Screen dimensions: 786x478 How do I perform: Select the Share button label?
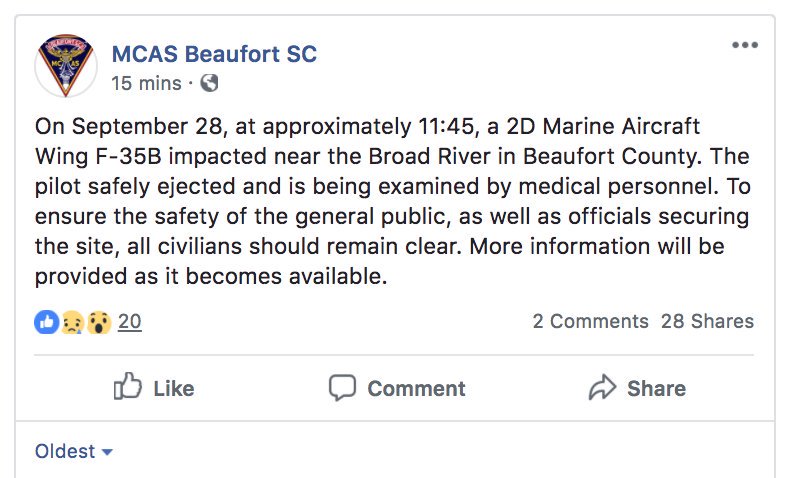click(x=656, y=389)
